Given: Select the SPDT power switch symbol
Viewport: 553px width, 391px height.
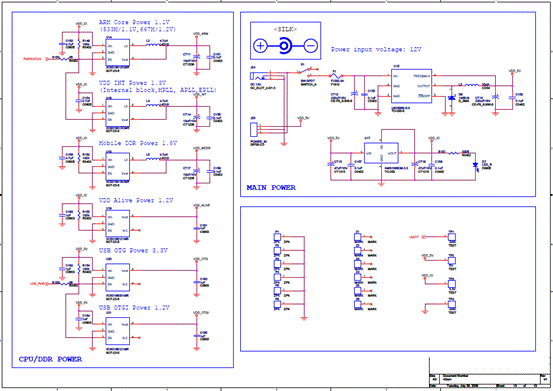Looking at the screenshot, I should [305, 72].
